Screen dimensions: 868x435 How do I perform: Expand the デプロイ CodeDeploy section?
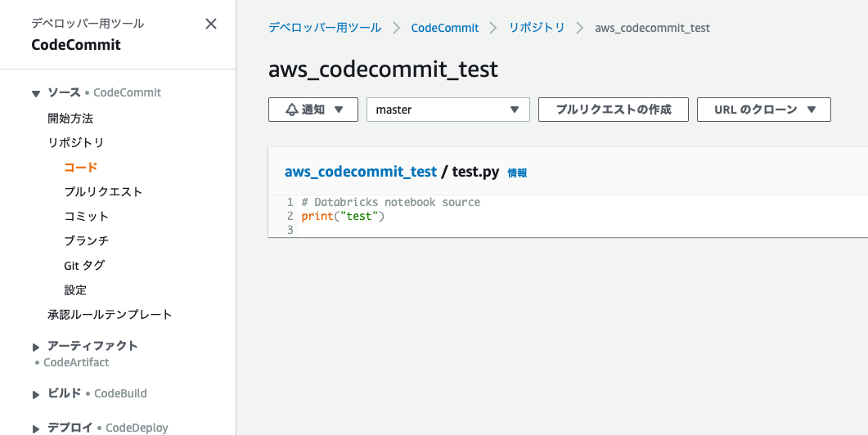coord(36,428)
